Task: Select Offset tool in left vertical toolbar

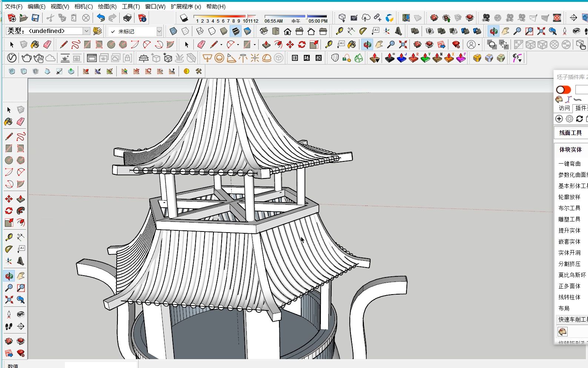Action: [21, 223]
